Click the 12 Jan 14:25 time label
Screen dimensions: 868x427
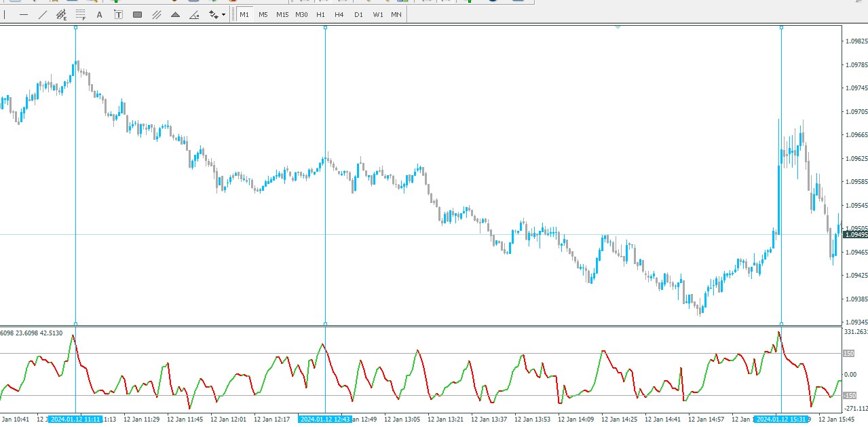620,420
